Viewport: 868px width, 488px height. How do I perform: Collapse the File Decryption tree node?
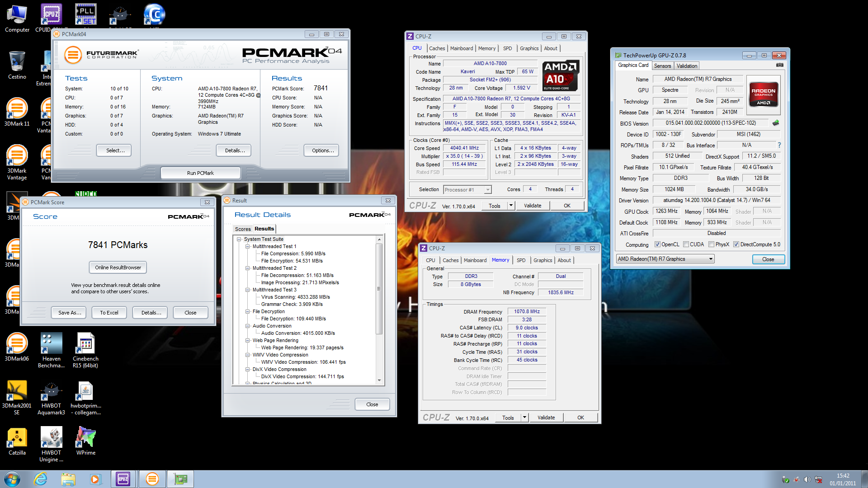click(248, 311)
